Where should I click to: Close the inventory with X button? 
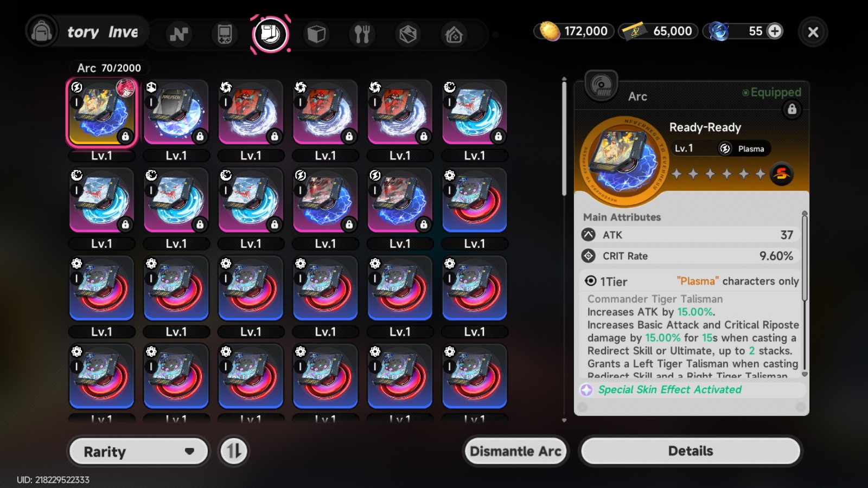813,32
